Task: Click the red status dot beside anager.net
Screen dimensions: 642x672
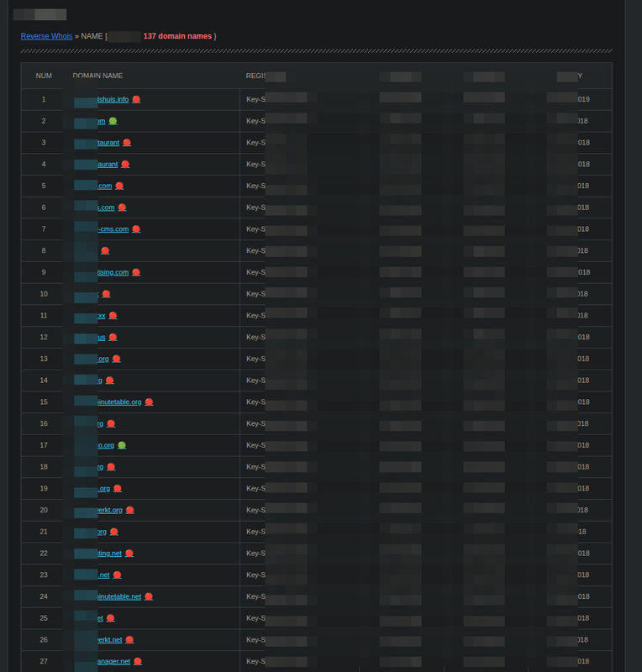Action: pos(138,662)
